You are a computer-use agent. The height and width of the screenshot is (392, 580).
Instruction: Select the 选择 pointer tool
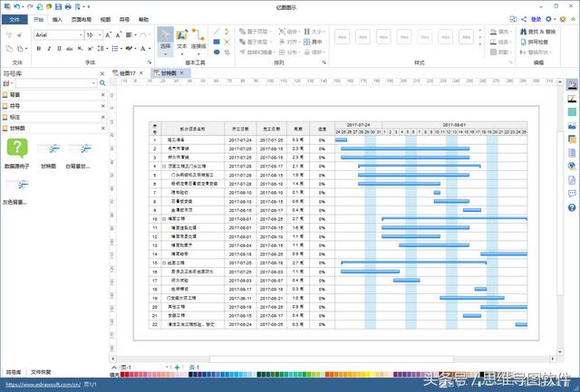165,42
